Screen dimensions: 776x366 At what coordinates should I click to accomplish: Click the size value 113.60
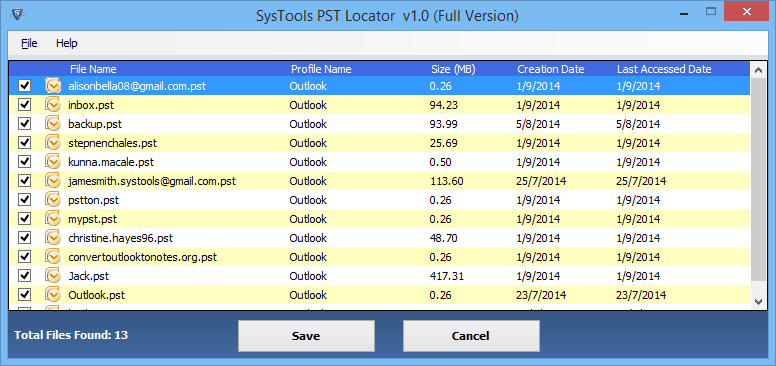click(446, 181)
